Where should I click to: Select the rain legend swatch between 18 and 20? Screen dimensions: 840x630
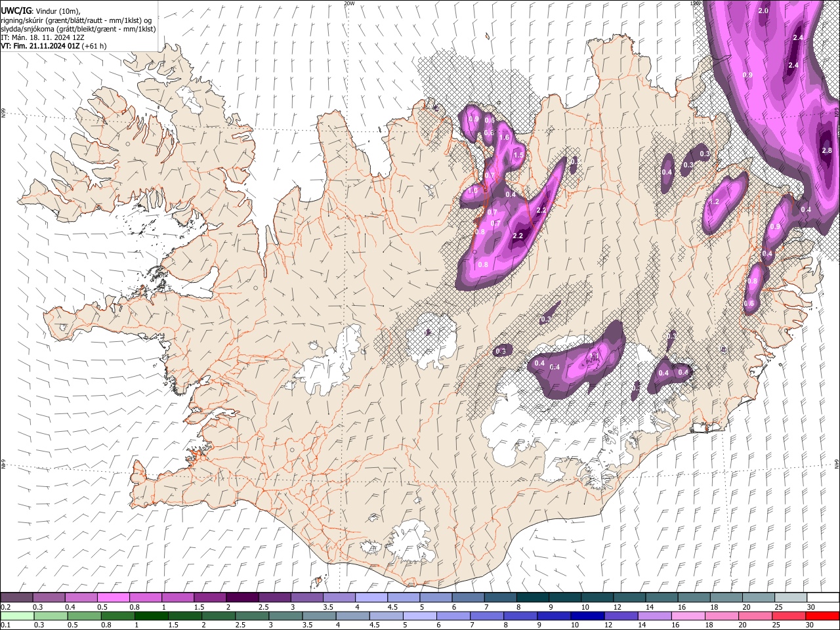click(723, 616)
